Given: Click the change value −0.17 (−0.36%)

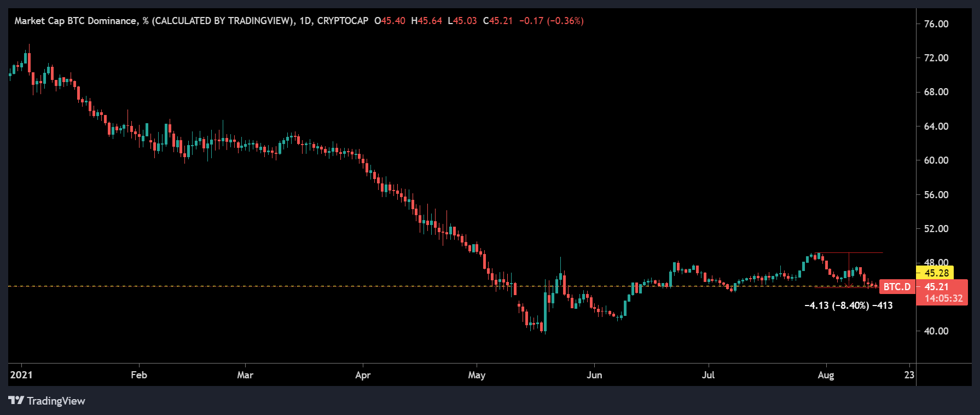Looking at the screenshot, I should 551,21.
